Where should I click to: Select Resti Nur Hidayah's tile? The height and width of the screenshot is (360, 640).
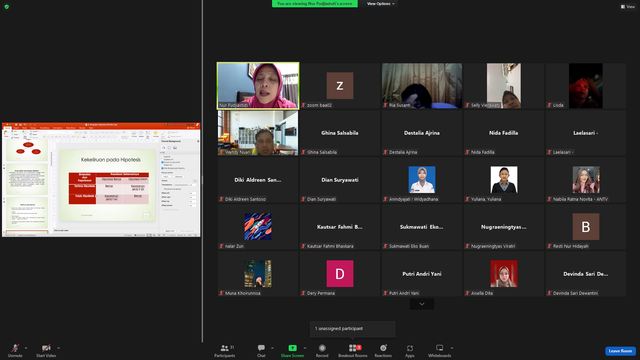point(586,227)
